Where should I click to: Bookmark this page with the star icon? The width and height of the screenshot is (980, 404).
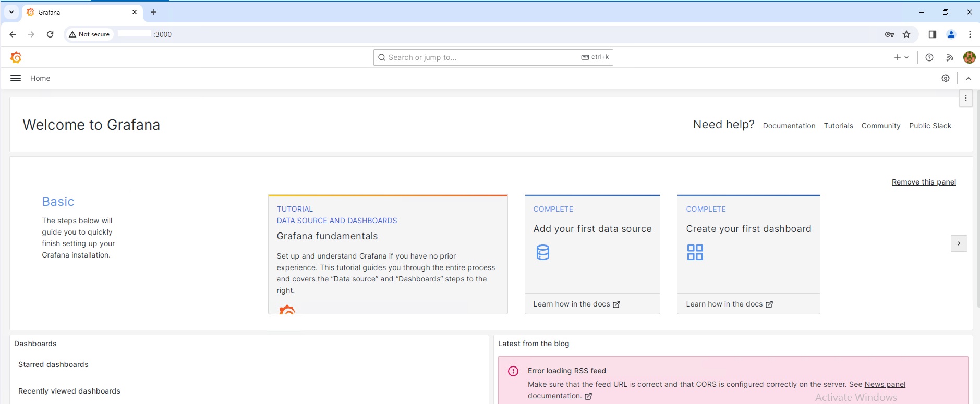(x=906, y=34)
